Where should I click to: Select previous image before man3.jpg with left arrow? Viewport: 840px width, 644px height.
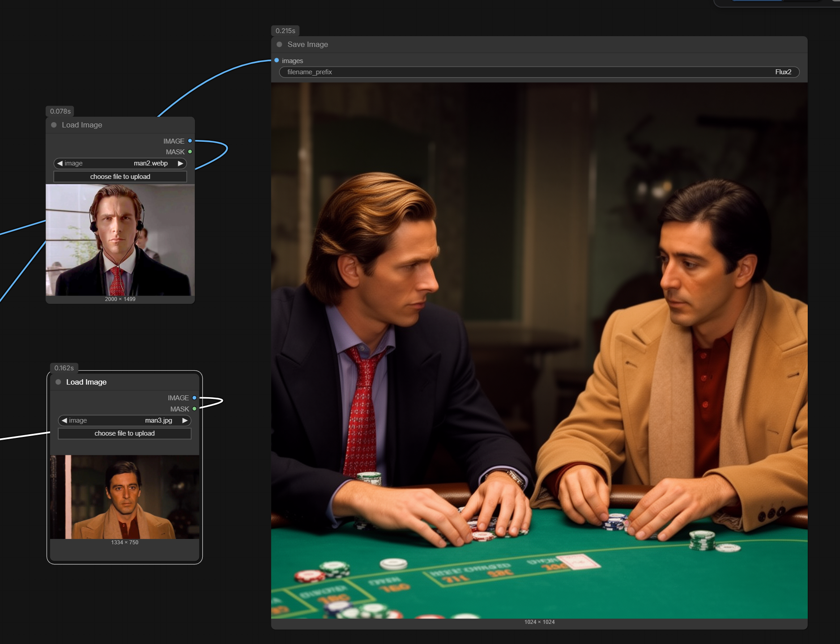pos(64,420)
